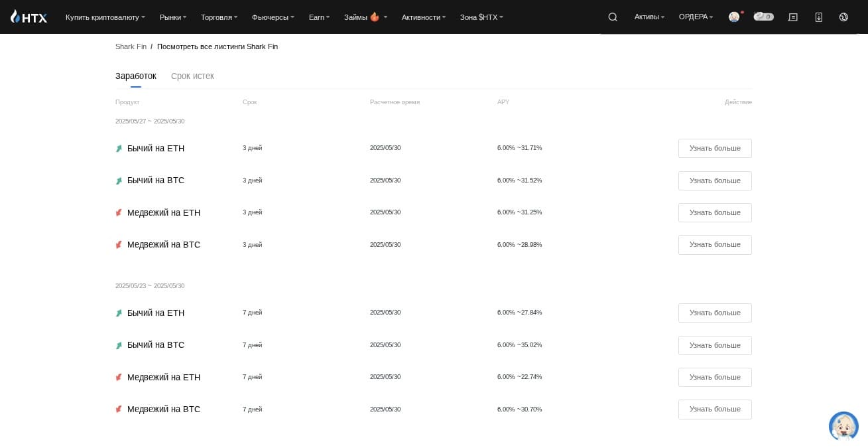The width and height of the screenshot is (868, 448).
Task: Click Узнать больше for 3-day Медвежий на ETH
Action: coord(715,212)
